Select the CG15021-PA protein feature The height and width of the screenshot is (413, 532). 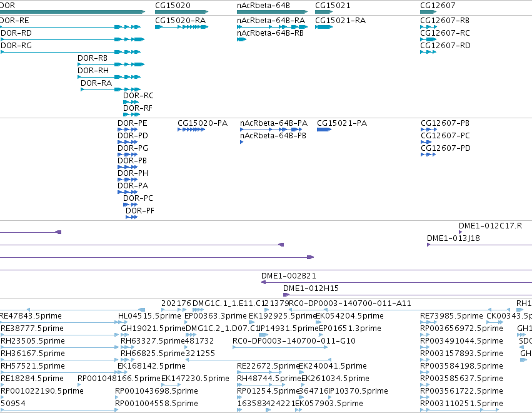click(x=324, y=130)
